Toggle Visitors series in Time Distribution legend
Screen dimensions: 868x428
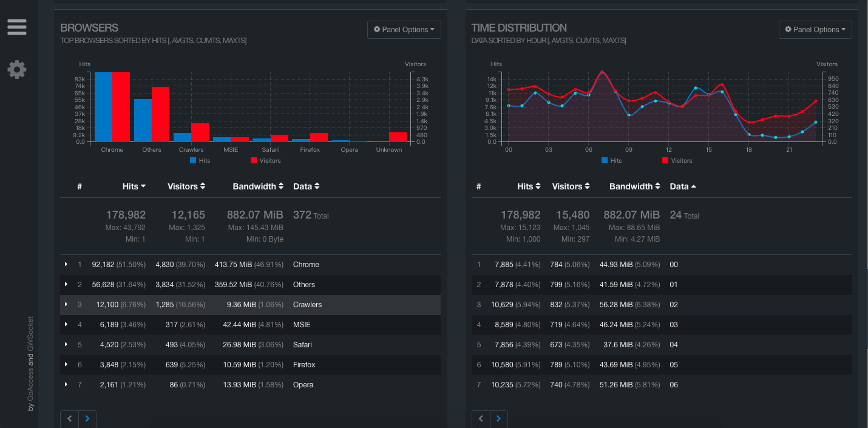tap(677, 161)
